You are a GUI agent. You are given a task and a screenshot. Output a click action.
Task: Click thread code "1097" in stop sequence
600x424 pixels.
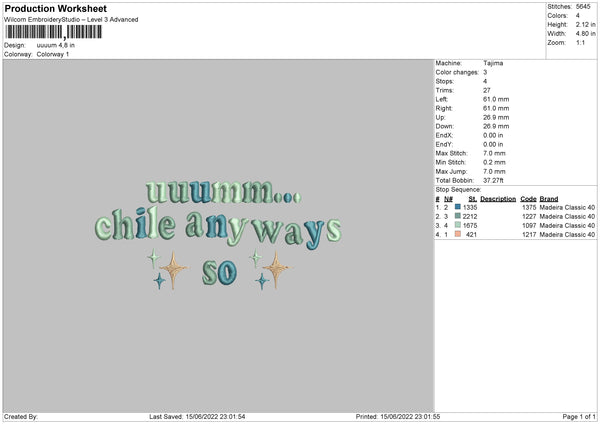[529, 225]
